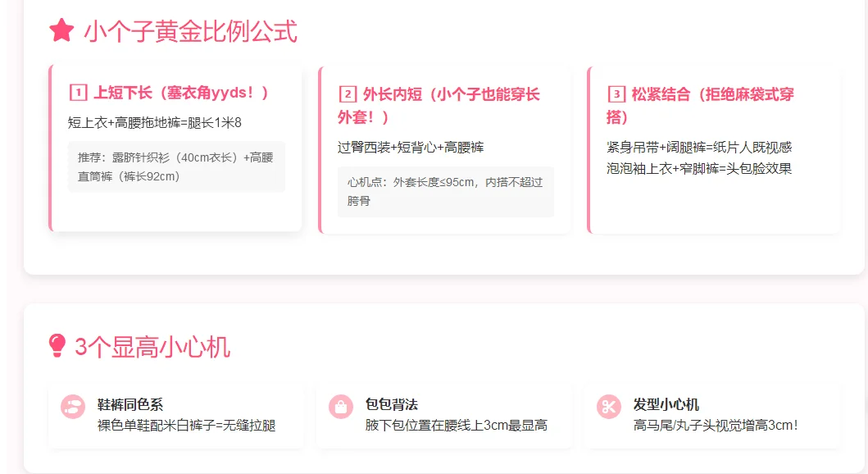The width and height of the screenshot is (868, 474).
Task: Click the bold title 包包背法
Action: [x=391, y=405]
